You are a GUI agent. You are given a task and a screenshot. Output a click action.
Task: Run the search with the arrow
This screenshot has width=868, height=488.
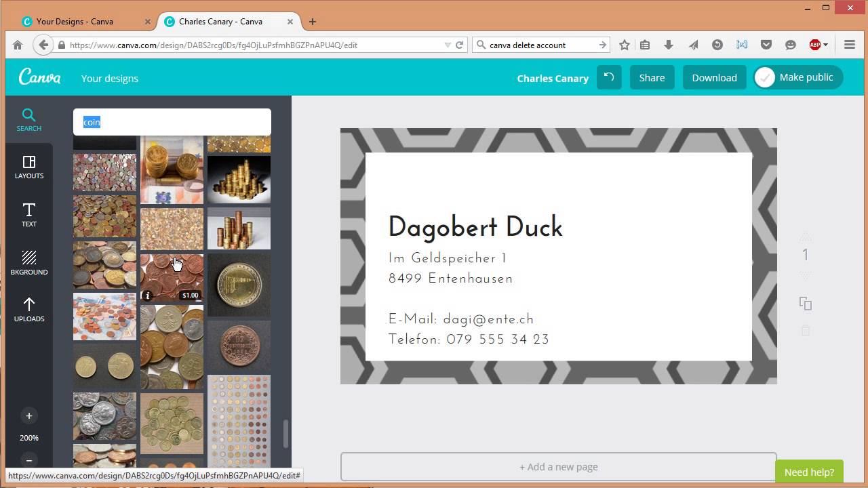pyautogui.click(x=602, y=45)
